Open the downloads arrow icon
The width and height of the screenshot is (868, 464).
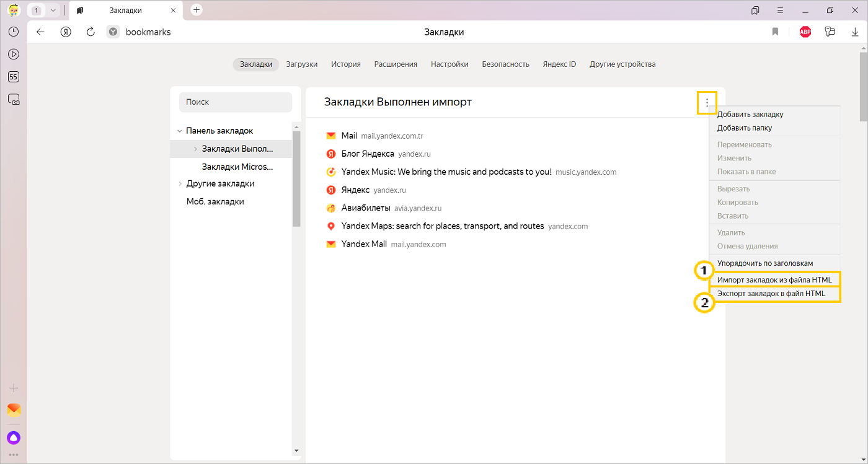coord(855,32)
